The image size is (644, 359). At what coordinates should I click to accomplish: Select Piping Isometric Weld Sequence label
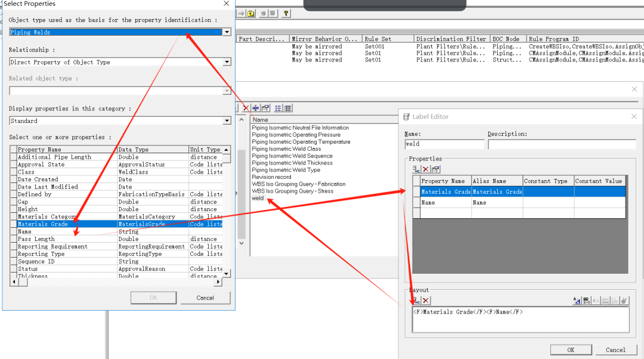pyautogui.click(x=292, y=156)
